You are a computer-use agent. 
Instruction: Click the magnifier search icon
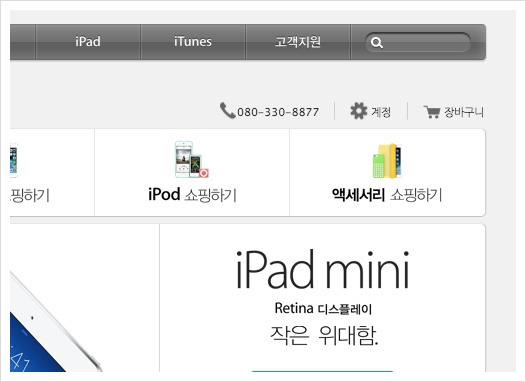(x=376, y=43)
